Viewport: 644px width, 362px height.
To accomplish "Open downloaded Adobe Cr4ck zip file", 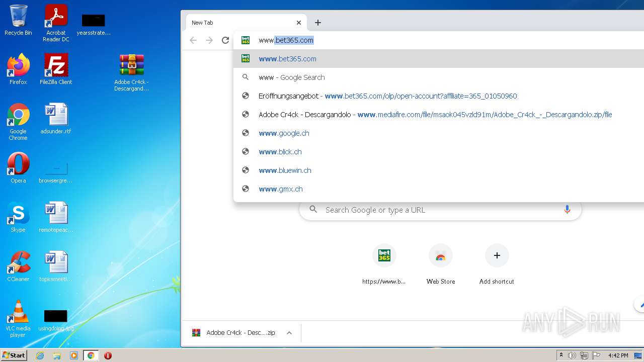I will 234,333.
